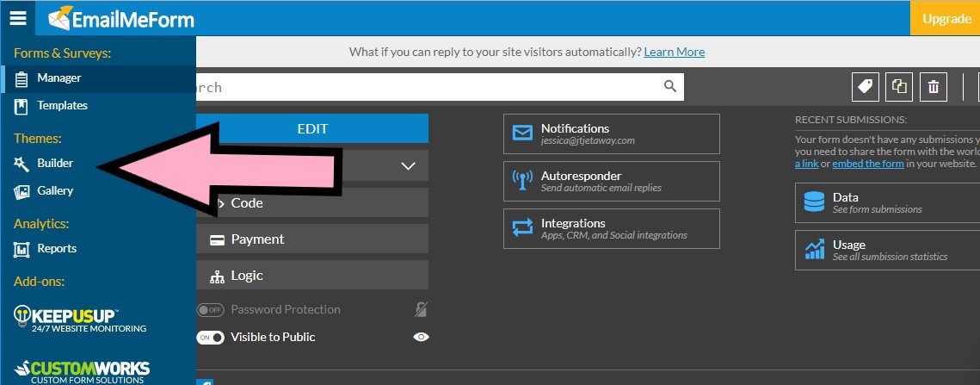
Task: Toggle the Visible to Public switch
Action: pos(210,338)
